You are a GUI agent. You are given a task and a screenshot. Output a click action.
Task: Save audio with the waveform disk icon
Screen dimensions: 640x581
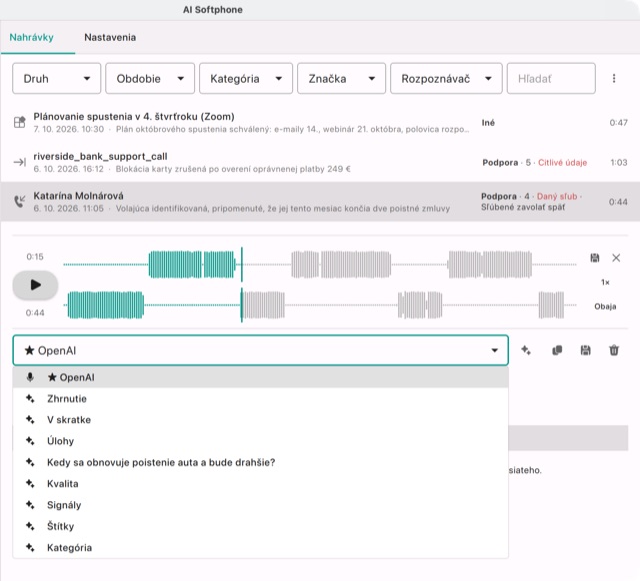[595, 258]
